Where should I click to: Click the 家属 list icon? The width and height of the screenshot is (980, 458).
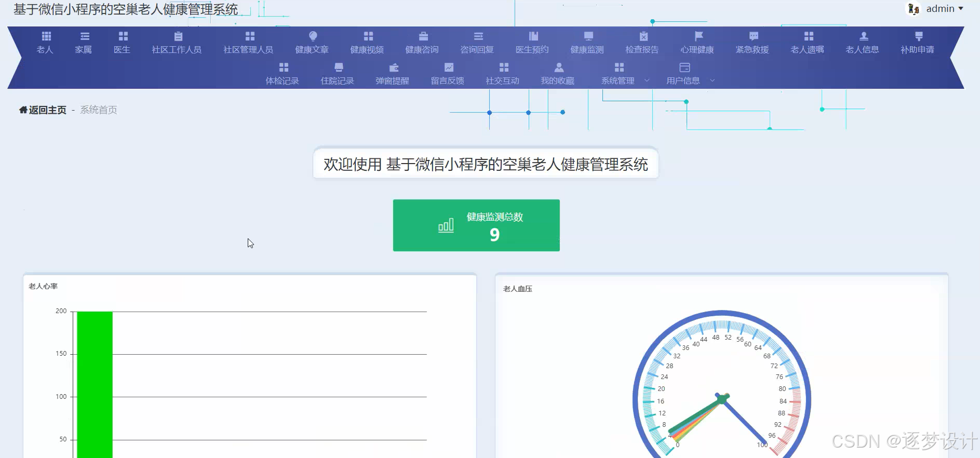point(85,36)
